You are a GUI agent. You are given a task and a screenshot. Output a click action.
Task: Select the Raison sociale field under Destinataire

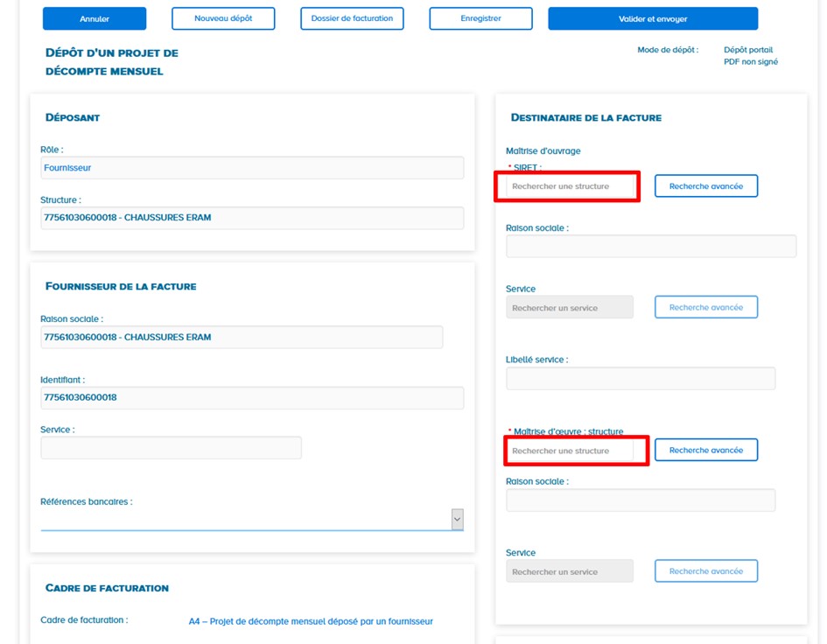click(650, 245)
